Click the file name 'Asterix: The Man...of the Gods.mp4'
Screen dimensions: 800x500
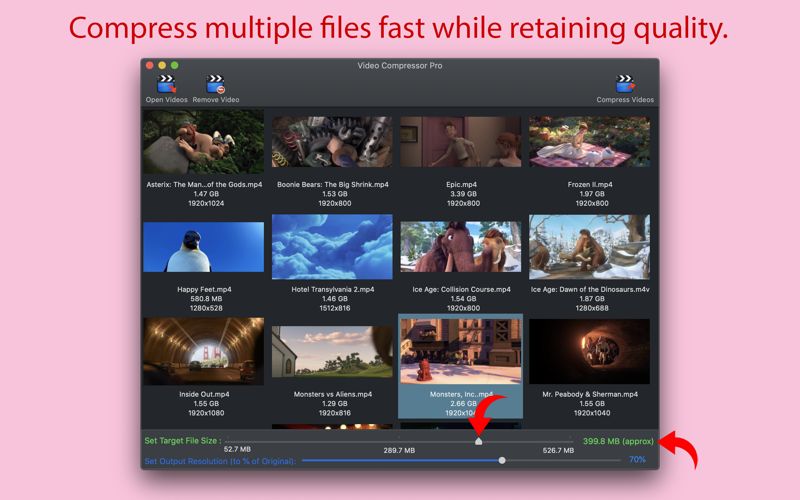pos(204,185)
